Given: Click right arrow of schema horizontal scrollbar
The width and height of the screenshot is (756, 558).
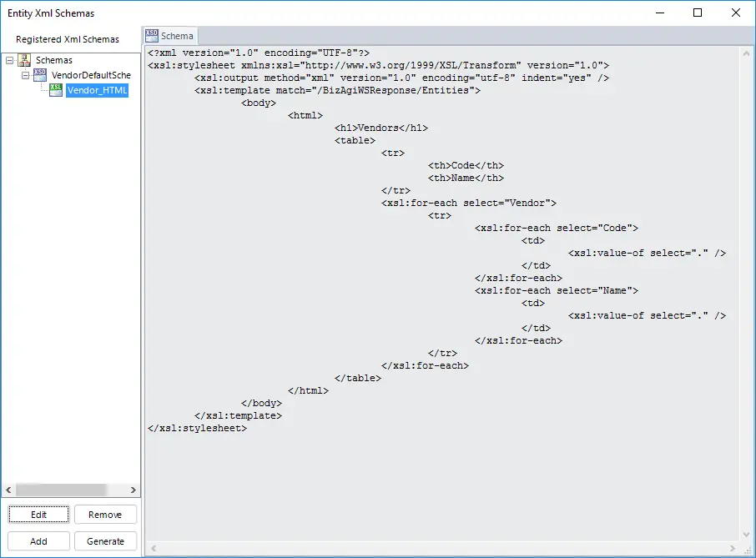Looking at the screenshot, I should click(x=733, y=548).
